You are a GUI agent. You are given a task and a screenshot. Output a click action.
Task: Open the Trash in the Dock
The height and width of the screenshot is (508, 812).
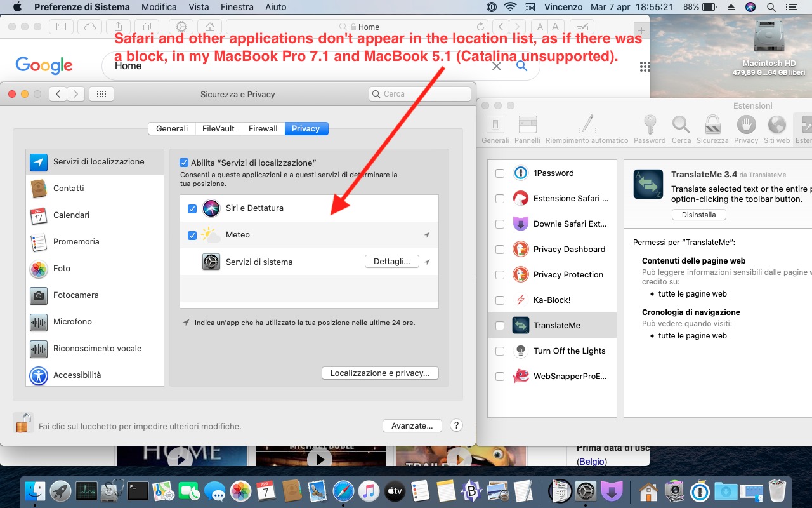tap(777, 491)
